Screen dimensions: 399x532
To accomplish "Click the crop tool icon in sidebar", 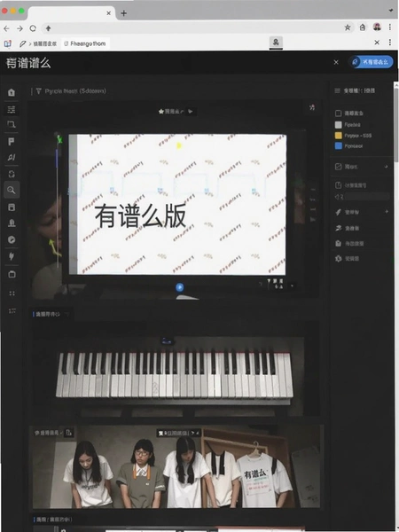I will click(x=12, y=124).
